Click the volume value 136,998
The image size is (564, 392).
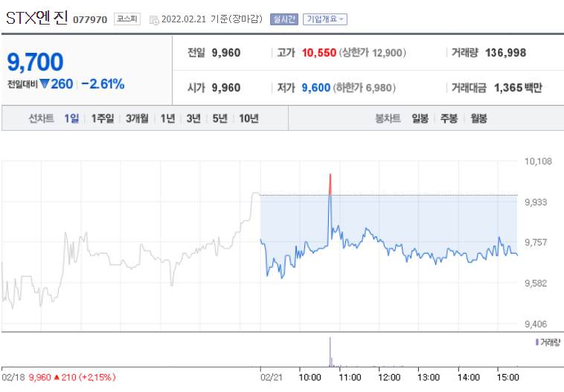[506, 53]
